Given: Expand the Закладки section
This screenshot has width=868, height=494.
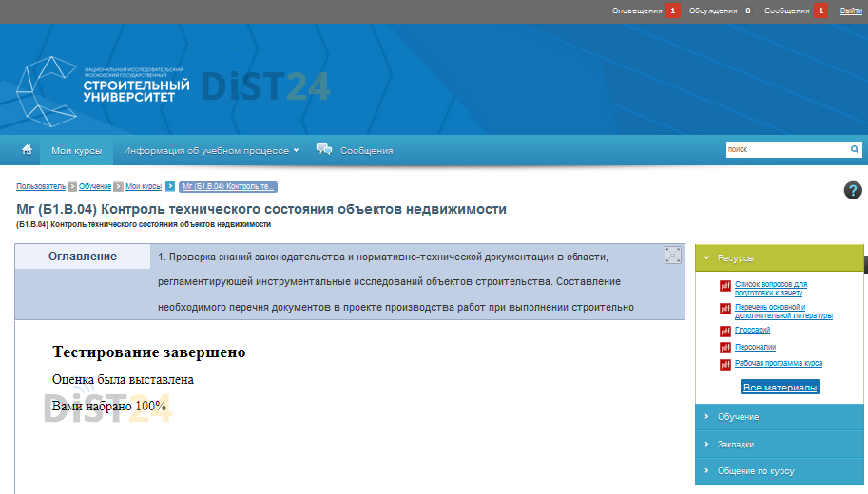Looking at the screenshot, I should [x=780, y=444].
